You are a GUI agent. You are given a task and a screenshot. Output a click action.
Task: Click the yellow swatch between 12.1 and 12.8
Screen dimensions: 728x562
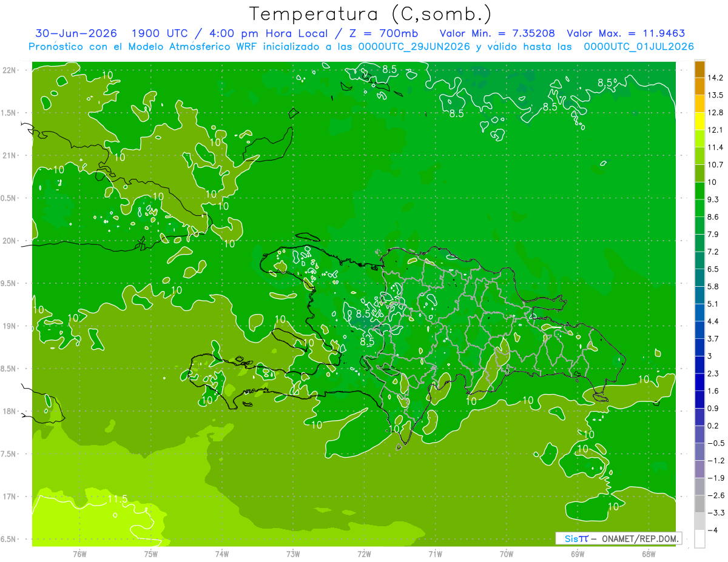(699, 121)
